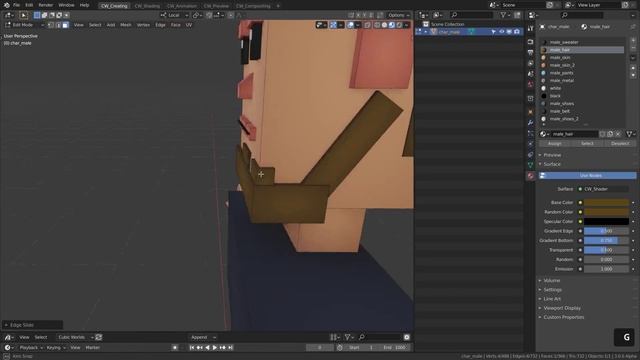The width and height of the screenshot is (640, 360).
Task: Click the material Select button
Action: coord(587,144)
